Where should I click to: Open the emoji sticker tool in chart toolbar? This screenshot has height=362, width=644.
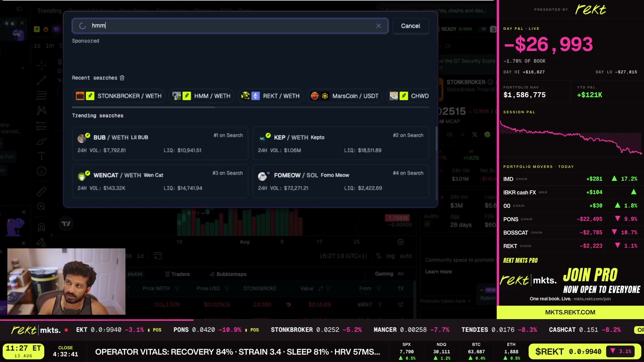tap(42, 171)
